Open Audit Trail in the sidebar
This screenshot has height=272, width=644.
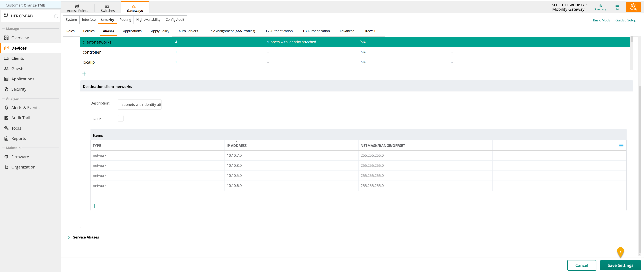(x=30, y=118)
